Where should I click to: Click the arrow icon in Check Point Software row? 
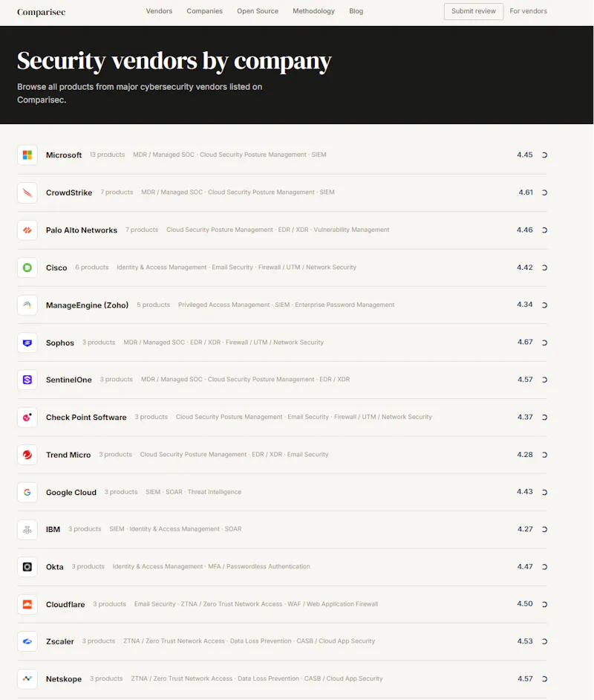coord(544,417)
